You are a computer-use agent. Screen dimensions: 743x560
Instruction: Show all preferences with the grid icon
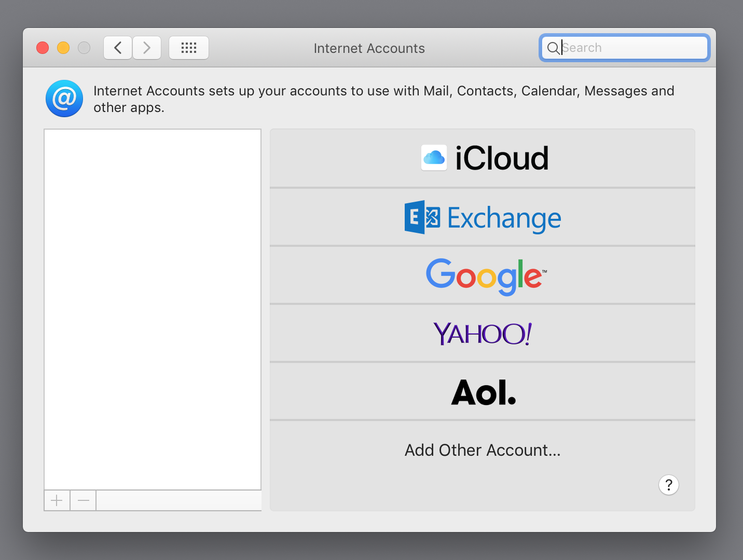[x=189, y=48]
